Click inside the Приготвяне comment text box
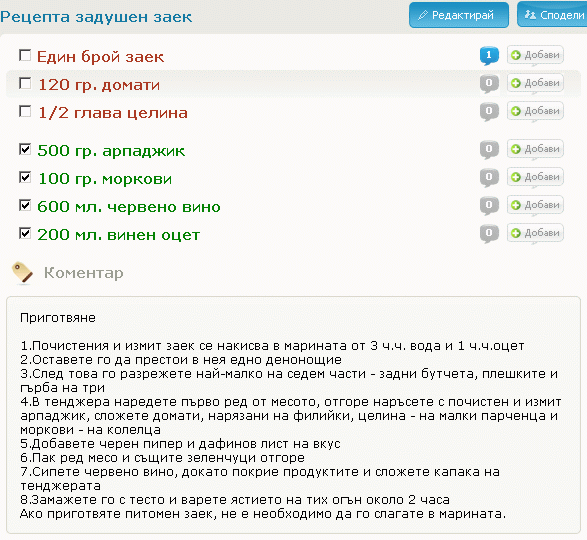Screen dimensions: 587x540 pos(293,415)
